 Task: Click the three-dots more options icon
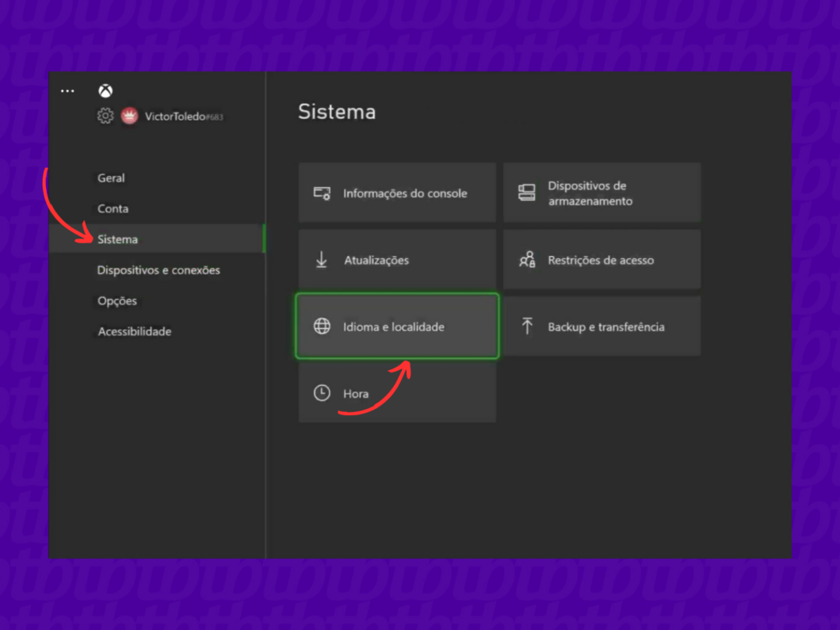tap(67, 91)
